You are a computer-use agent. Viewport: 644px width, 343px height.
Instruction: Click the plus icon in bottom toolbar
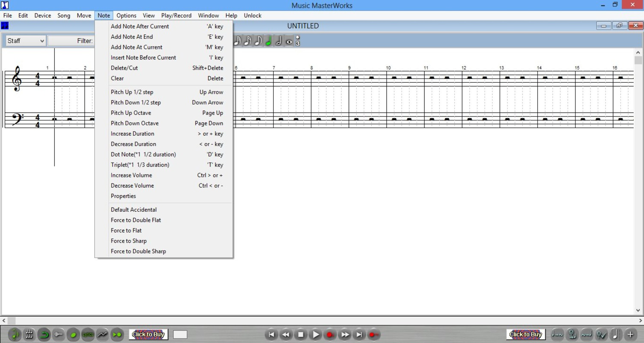tap(630, 334)
